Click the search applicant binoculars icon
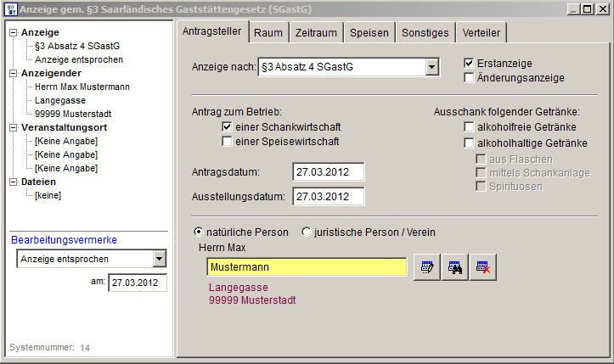The image size is (614, 364). click(x=455, y=267)
